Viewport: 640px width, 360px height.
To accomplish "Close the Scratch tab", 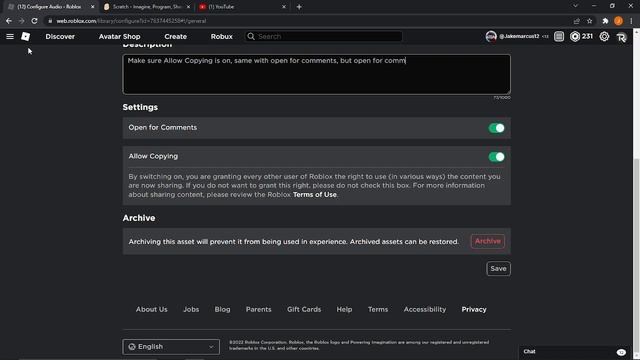I will [x=188, y=7].
